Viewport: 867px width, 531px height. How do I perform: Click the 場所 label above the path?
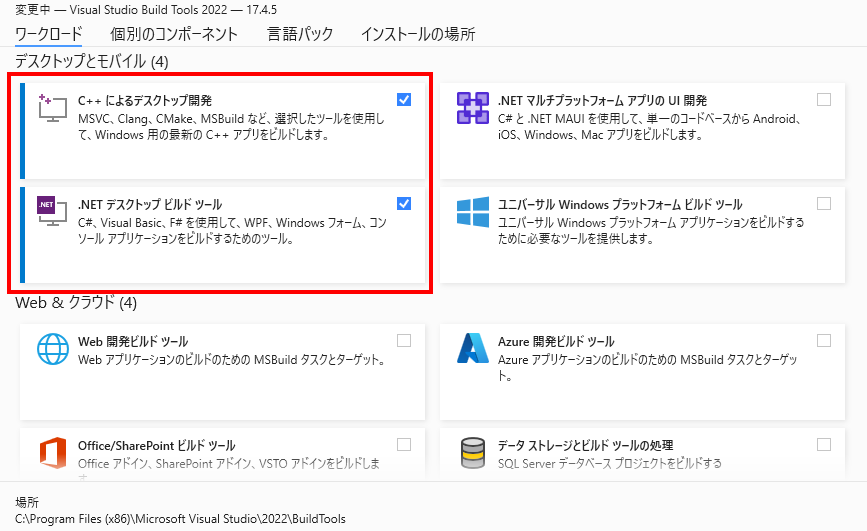[27, 502]
